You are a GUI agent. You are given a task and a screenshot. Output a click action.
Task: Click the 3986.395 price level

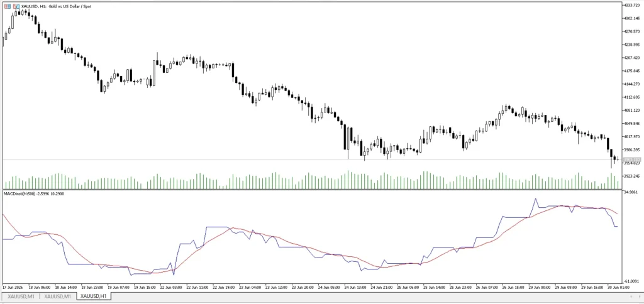point(632,149)
